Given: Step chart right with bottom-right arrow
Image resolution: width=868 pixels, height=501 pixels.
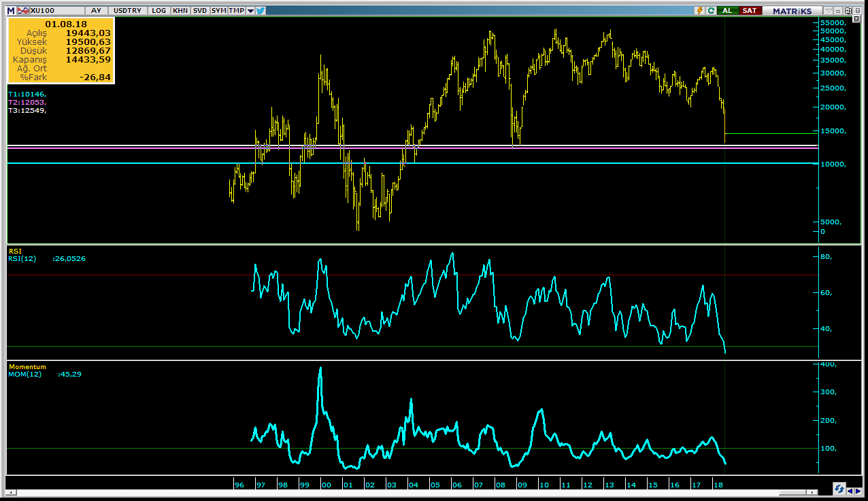Looking at the screenshot, I should [x=858, y=491].
